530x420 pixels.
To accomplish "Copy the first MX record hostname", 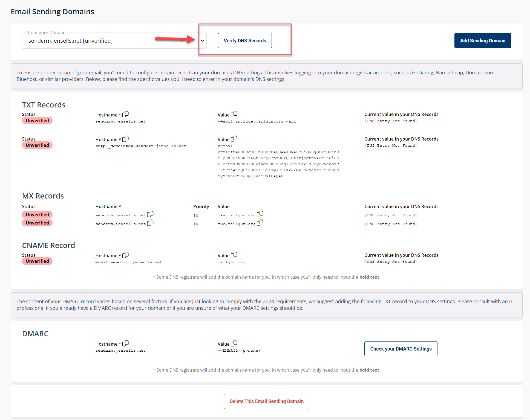I will (x=151, y=214).
